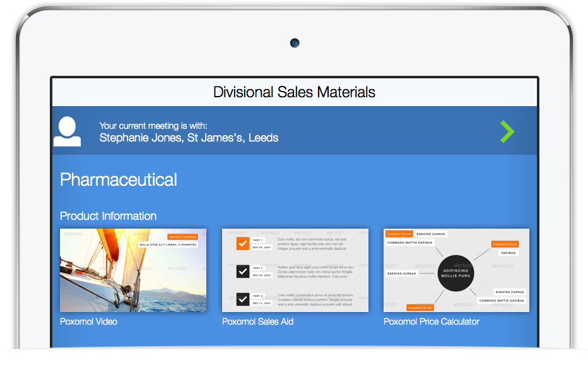This screenshot has height=391, width=588.
Task: Click the orange Vehicula Cursus tag
Action: [x=182, y=237]
